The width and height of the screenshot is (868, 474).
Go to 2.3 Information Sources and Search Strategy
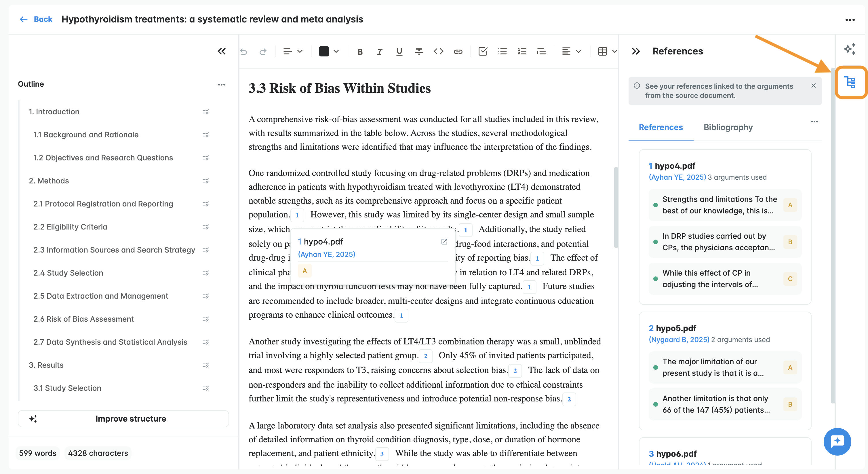tap(114, 250)
